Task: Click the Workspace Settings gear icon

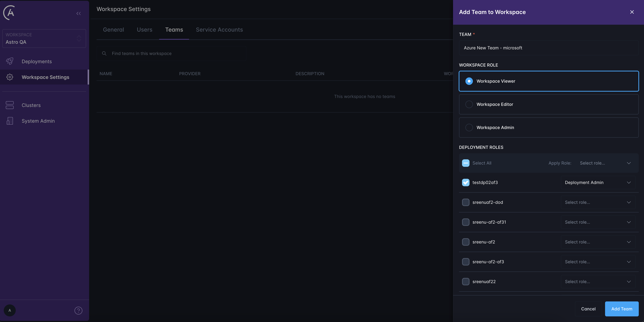Action: tap(10, 77)
